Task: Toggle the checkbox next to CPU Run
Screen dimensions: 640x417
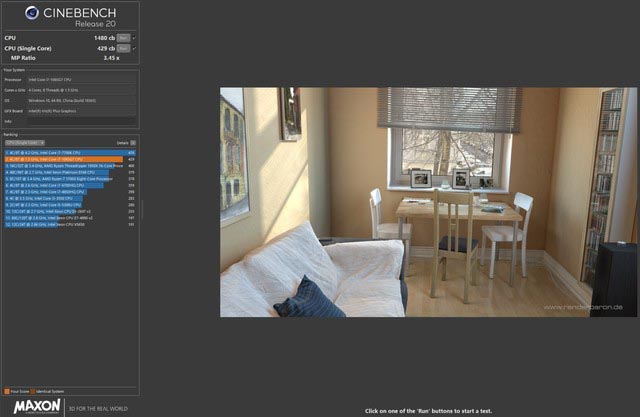Action: pos(134,38)
